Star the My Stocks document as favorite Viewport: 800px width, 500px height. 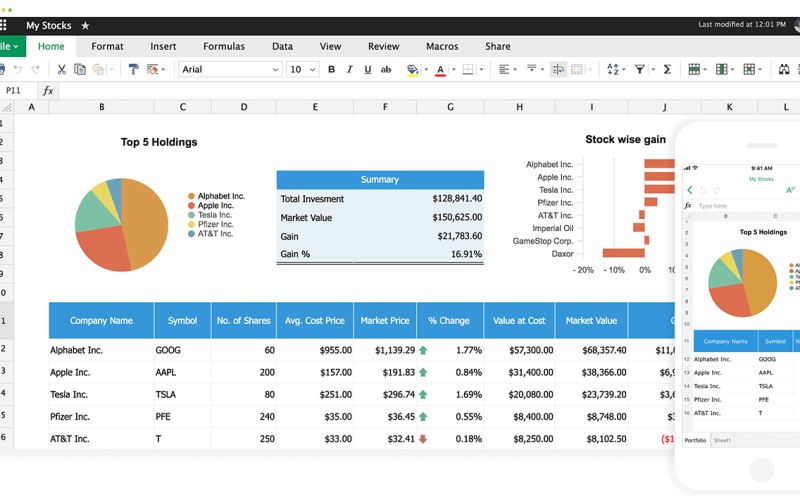coord(85,26)
